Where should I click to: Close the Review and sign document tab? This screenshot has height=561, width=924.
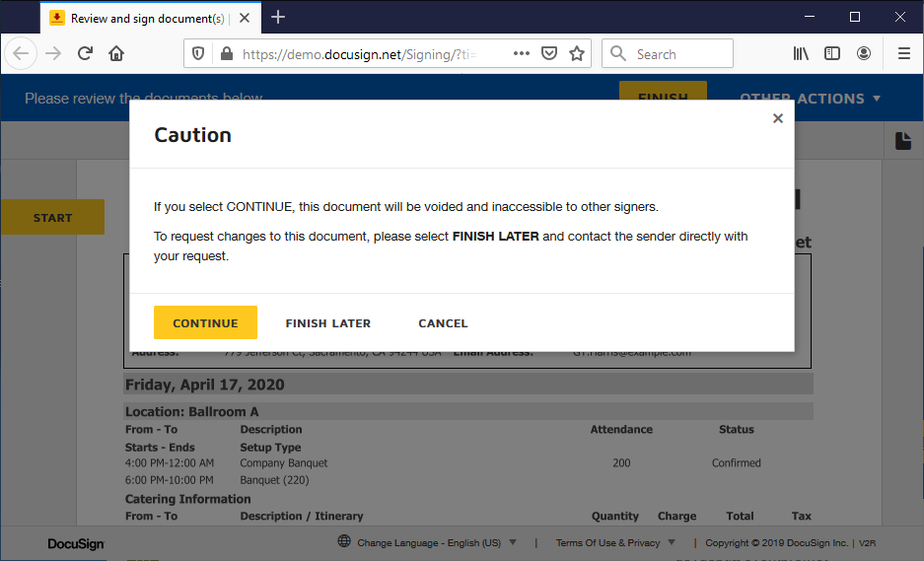click(245, 18)
